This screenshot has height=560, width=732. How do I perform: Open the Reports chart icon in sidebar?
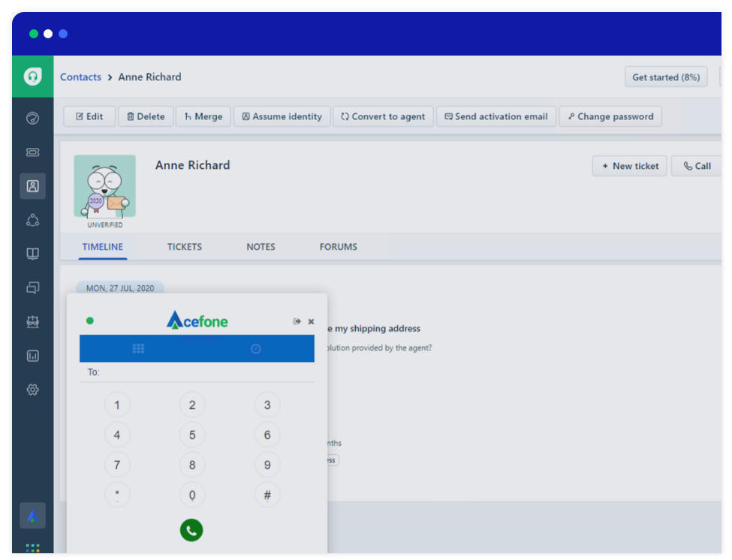tap(33, 356)
